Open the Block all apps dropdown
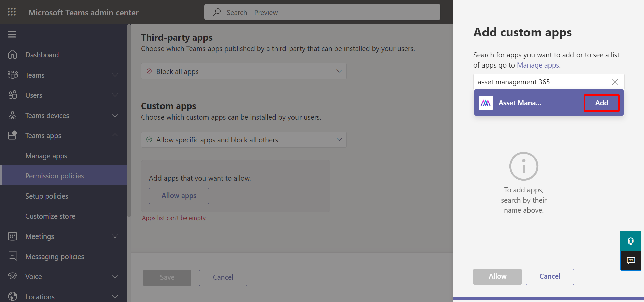Viewport: 644px width, 302px height. point(243,71)
